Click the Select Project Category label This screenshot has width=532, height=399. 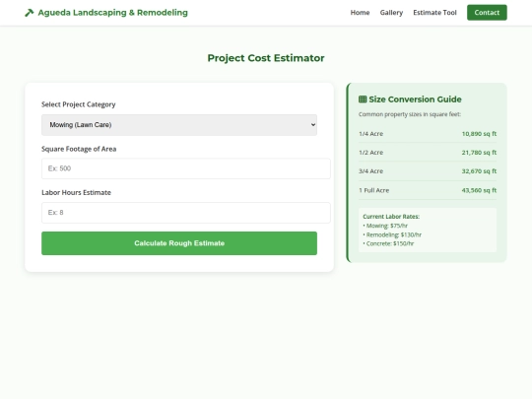point(79,104)
